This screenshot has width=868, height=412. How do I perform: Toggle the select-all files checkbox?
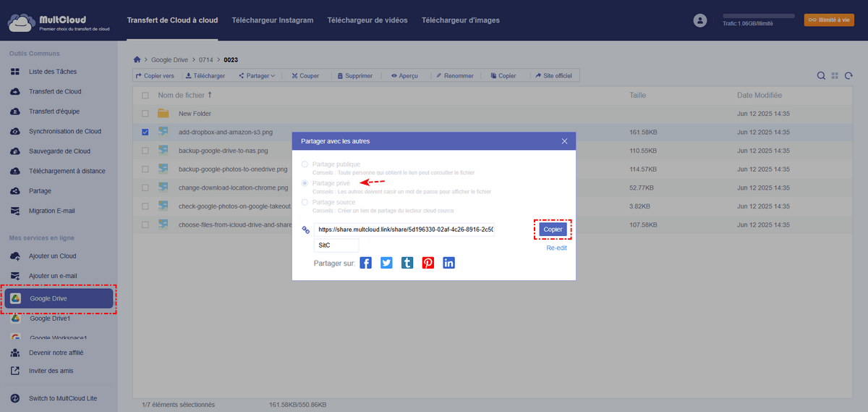click(x=145, y=96)
